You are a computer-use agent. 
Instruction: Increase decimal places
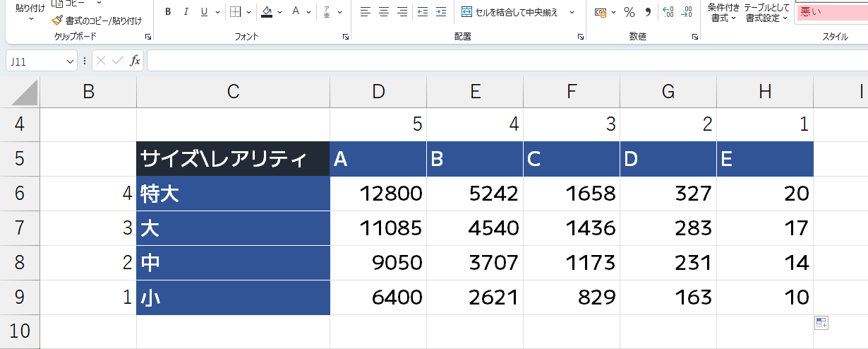click(668, 12)
